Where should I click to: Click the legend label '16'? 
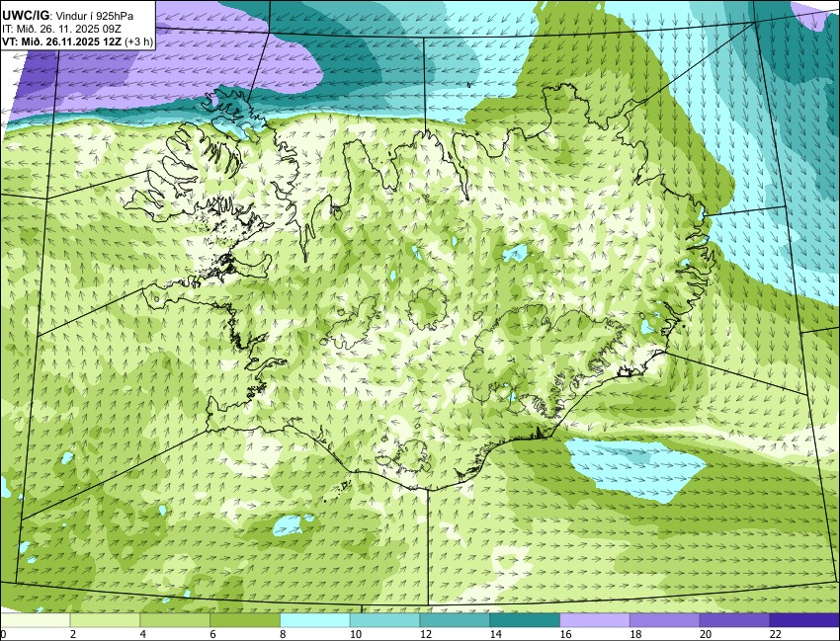(x=565, y=634)
